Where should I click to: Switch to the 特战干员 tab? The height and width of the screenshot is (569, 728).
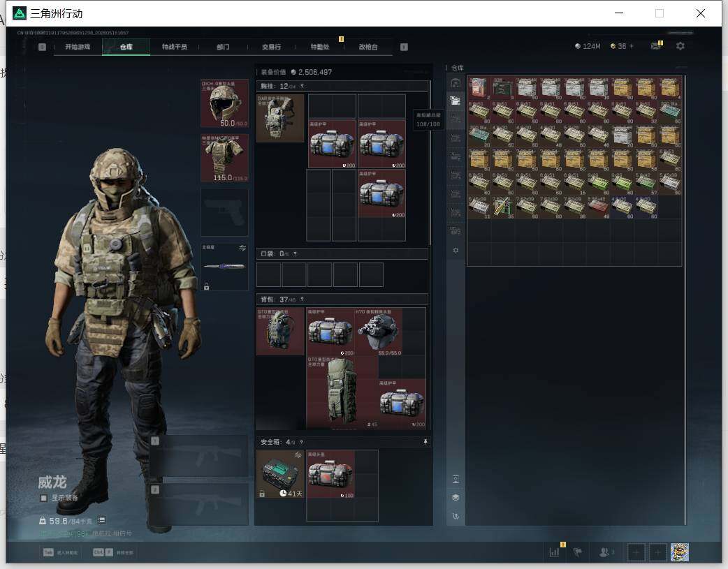pyautogui.click(x=175, y=47)
